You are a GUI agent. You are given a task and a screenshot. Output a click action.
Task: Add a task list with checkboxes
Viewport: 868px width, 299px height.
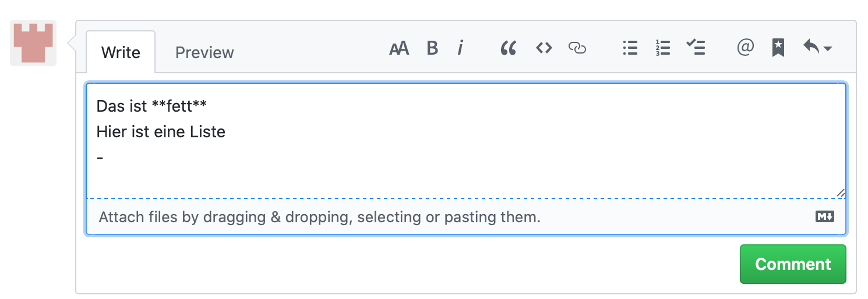pyautogui.click(x=696, y=47)
